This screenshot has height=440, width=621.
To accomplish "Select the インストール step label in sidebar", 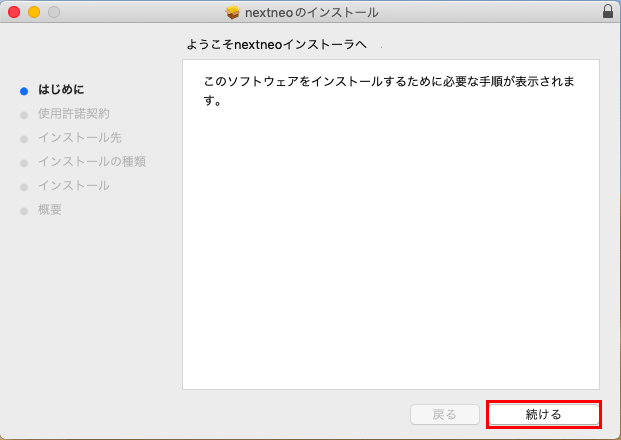I will tap(73, 186).
